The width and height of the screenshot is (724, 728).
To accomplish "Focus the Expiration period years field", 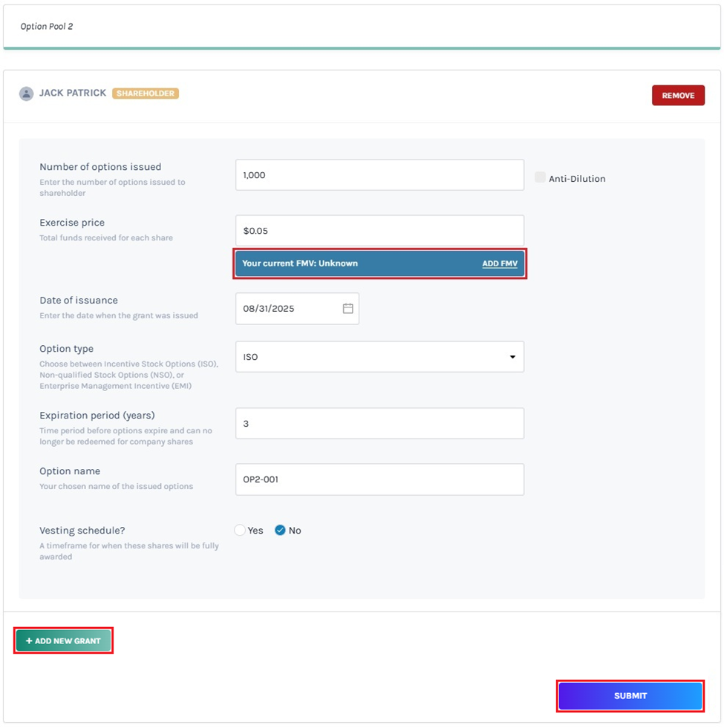I will click(x=379, y=424).
